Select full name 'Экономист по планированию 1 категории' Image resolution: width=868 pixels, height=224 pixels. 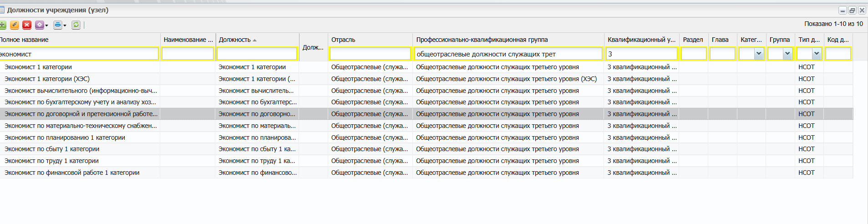[x=65, y=137]
